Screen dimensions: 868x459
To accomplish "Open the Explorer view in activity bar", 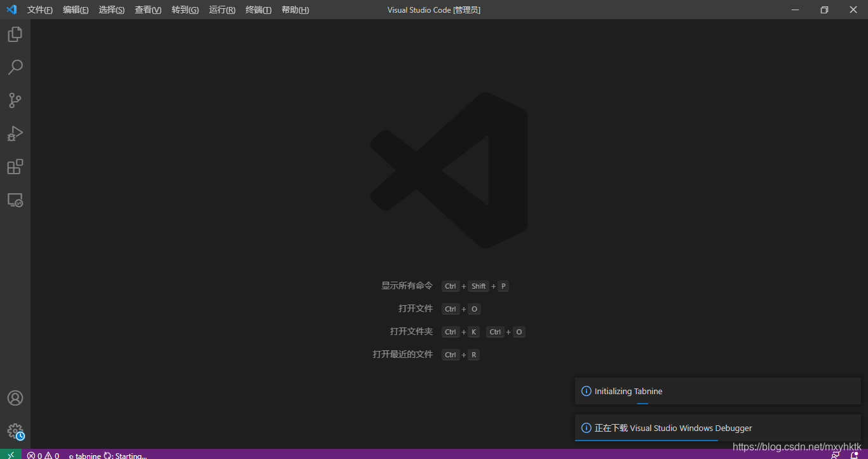I will [x=15, y=34].
